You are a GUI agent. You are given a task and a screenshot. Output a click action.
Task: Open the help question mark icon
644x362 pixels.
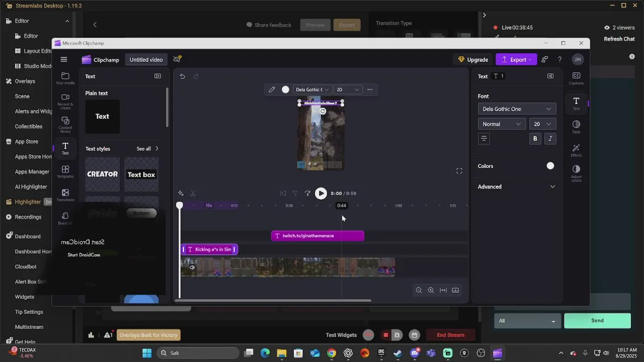point(559,59)
